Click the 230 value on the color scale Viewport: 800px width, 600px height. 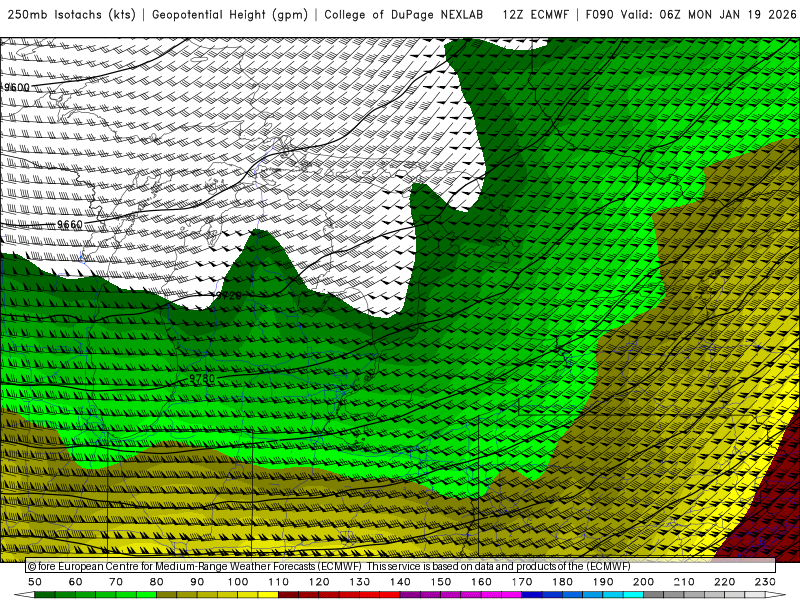(x=765, y=582)
